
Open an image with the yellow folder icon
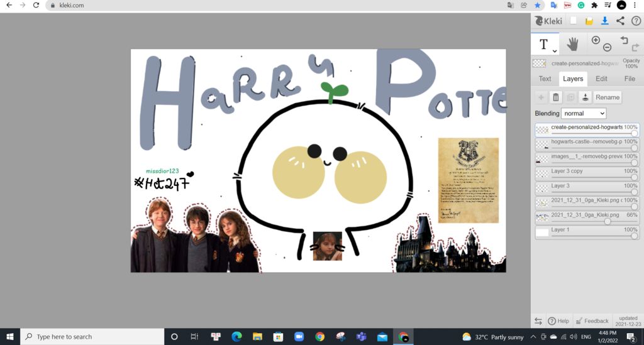click(589, 21)
